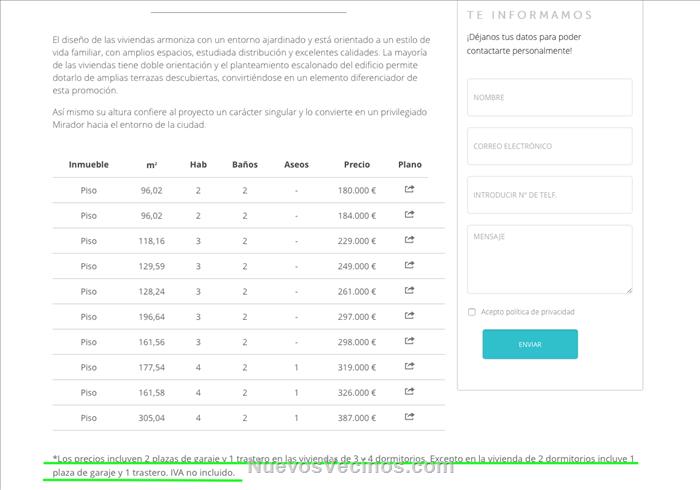Open plan for the 387.000 € flat
The width and height of the screenshot is (700, 490).
click(410, 418)
